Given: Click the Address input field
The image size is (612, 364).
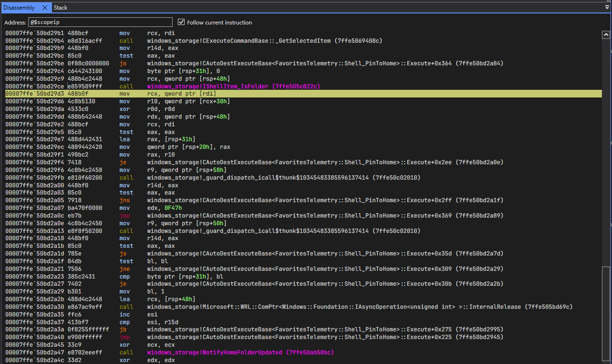Looking at the screenshot, I should (x=100, y=22).
